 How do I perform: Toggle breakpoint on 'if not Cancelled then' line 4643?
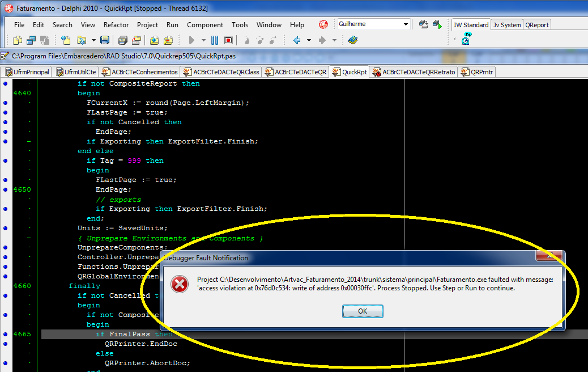click(5, 122)
